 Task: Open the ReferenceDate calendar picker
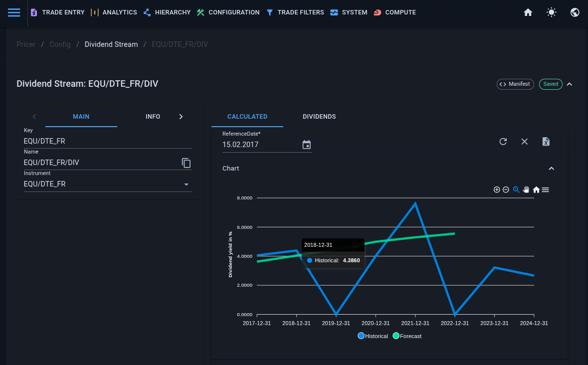(306, 145)
